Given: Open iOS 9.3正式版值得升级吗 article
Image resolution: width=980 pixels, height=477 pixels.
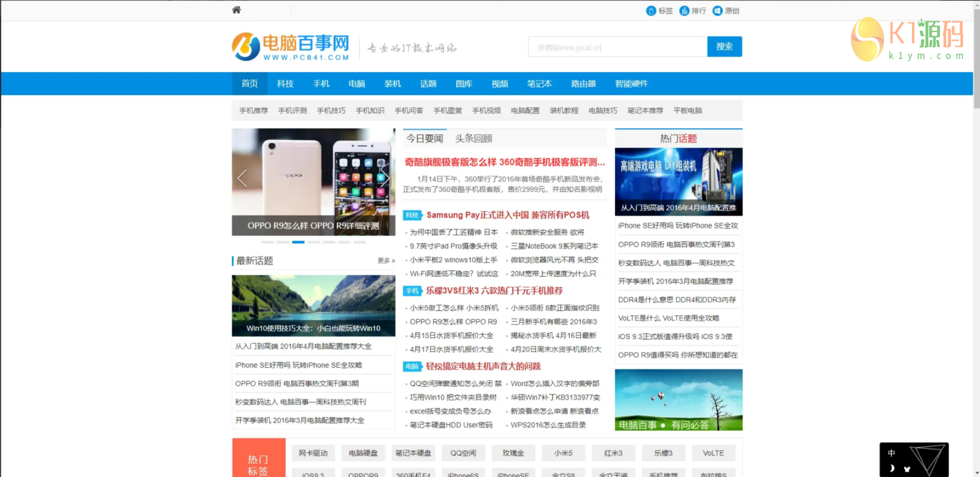Looking at the screenshot, I should click(x=675, y=337).
